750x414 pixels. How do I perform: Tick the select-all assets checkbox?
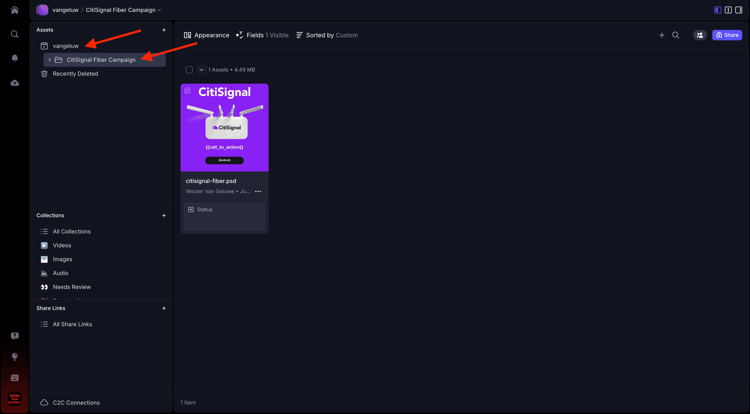click(189, 70)
